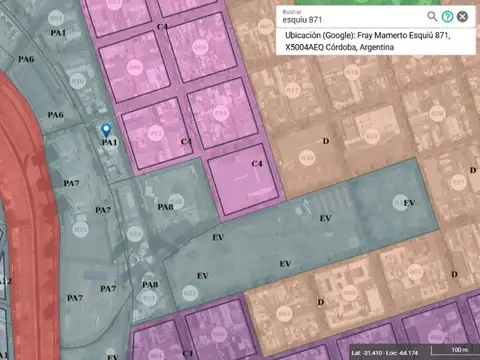Click the C1 label in the purple zone
Viewport: 480px width, 360px height.
coord(188,353)
